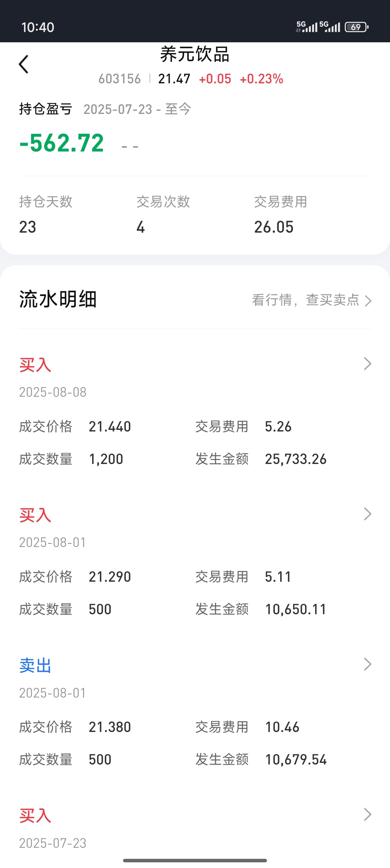The image size is (390, 868).
Task: Expand the 2025-07-23 买入 record chevron
Action: (367, 814)
